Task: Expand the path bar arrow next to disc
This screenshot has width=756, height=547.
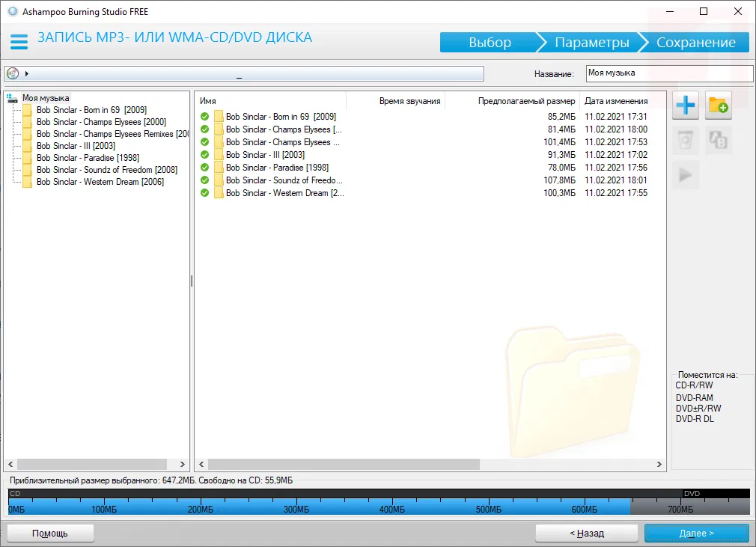Action: click(x=27, y=73)
